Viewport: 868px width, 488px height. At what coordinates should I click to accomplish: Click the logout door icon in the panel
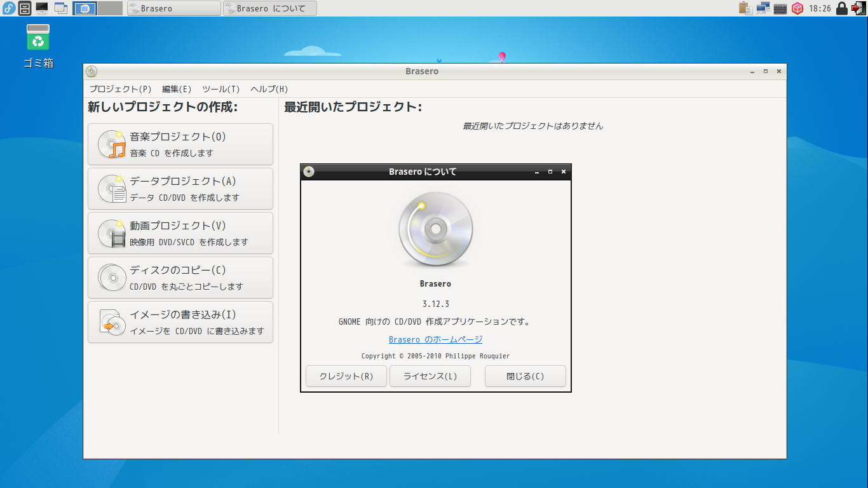[858, 8]
